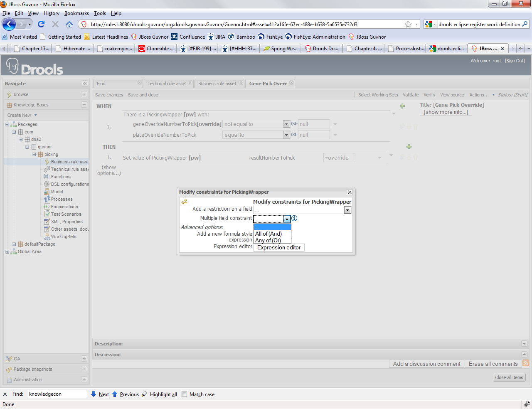The width and height of the screenshot is (532, 409).
Task: Expand the defaultPackage tree node
Action: 14,244
